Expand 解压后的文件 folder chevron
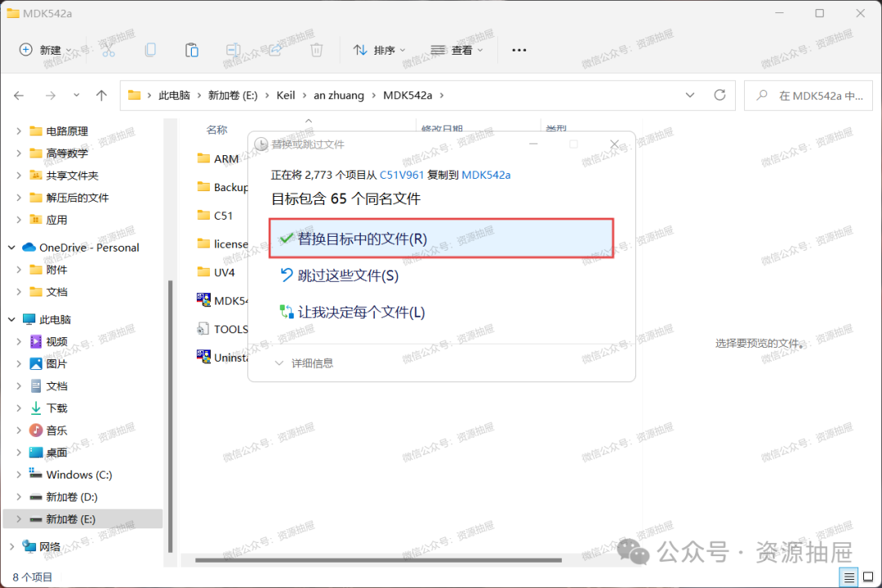882x588 pixels. pos(19,198)
